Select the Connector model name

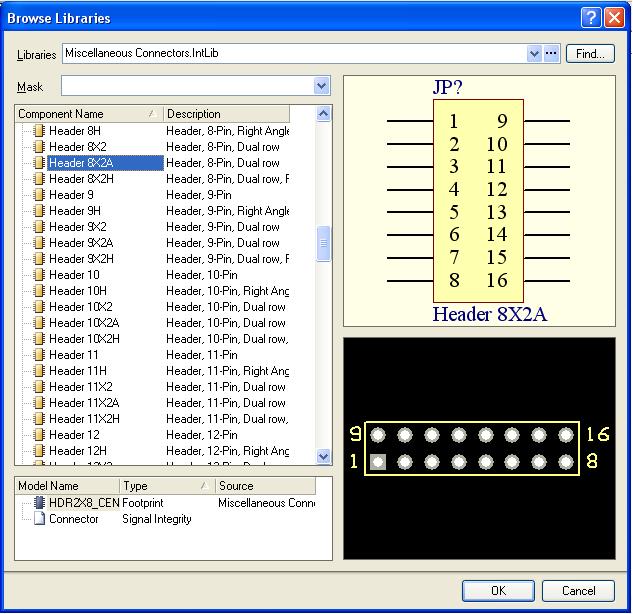73,519
